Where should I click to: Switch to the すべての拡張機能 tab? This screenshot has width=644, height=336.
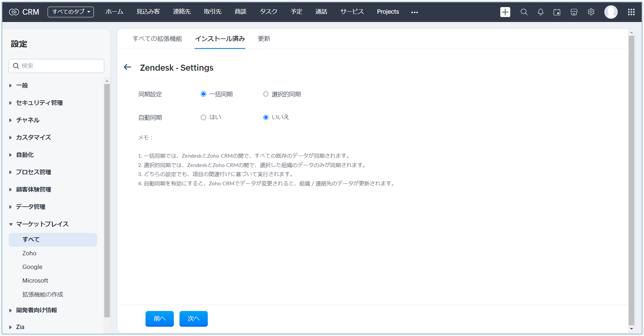(x=157, y=39)
